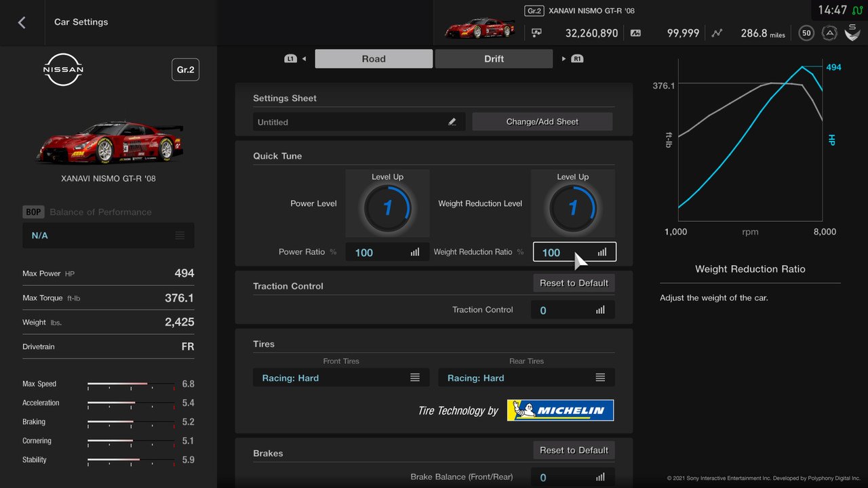Click the Stability 5.9 value
Image resolution: width=868 pixels, height=488 pixels.
188,460
